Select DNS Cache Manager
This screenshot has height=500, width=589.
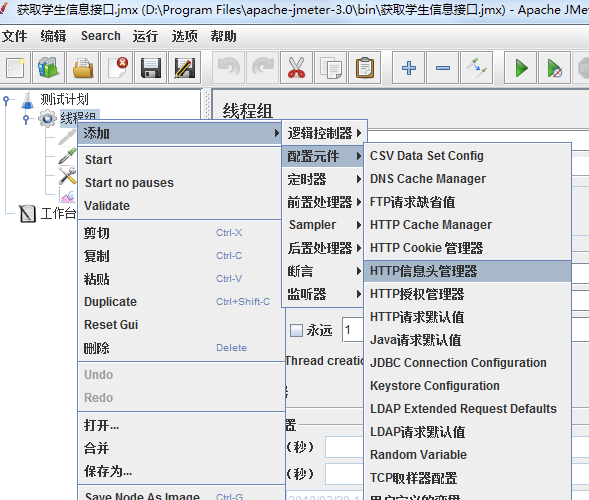(x=468, y=179)
